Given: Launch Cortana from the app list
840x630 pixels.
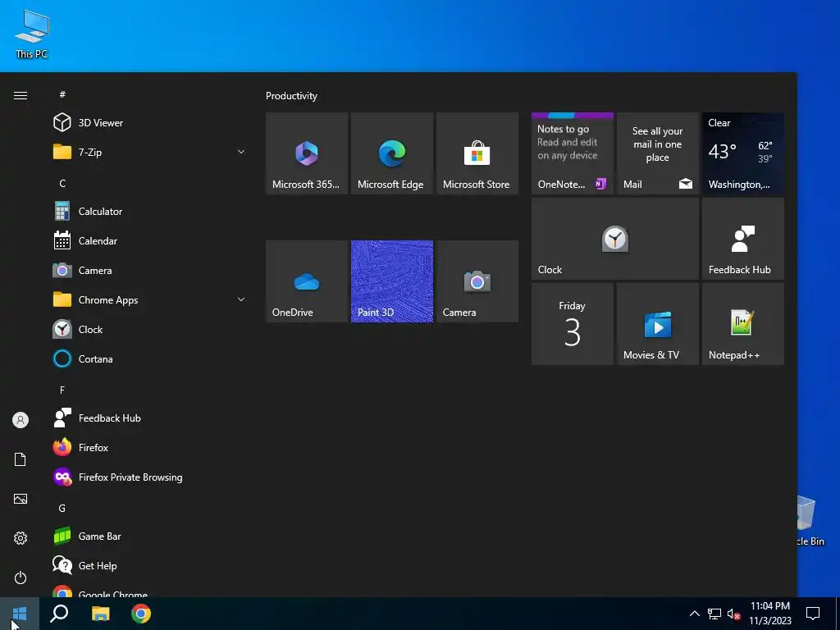Looking at the screenshot, I should (x=148, y=359).
